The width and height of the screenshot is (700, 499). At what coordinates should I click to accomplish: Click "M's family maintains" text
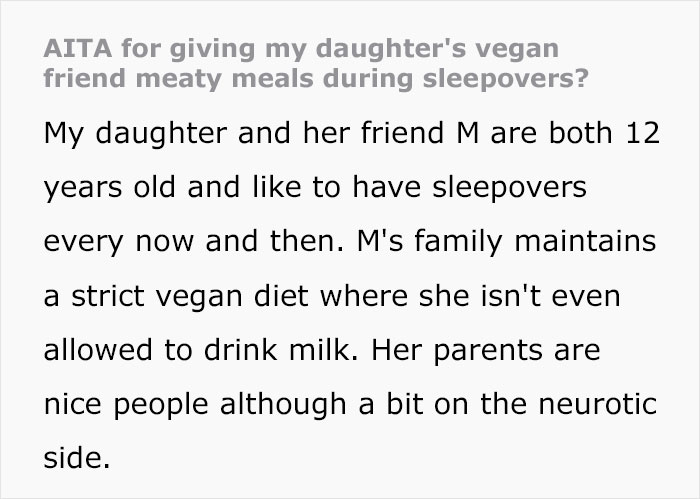507,241
